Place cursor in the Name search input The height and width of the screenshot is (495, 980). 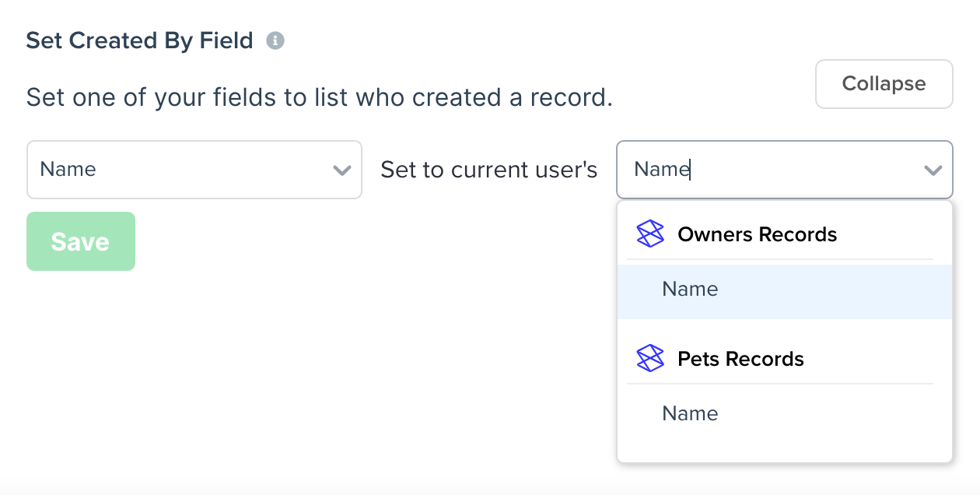coord(770,170)
